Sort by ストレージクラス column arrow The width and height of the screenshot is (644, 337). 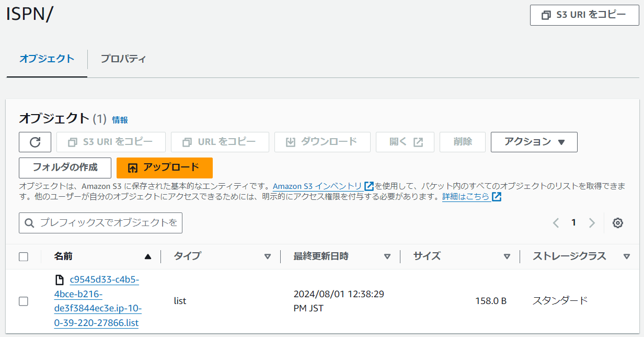pos(627,256)
